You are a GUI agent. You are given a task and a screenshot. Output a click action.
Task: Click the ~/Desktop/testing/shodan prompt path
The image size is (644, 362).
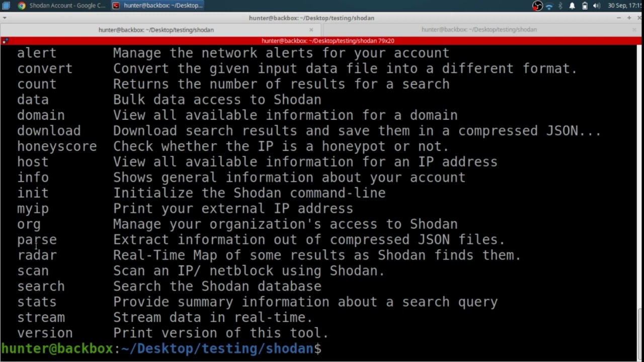(x=217, y=349)
